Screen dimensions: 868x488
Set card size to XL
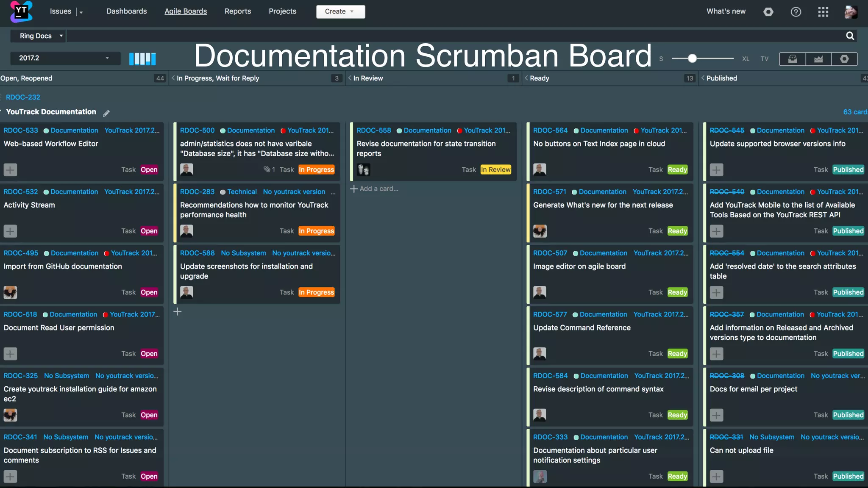746,59
